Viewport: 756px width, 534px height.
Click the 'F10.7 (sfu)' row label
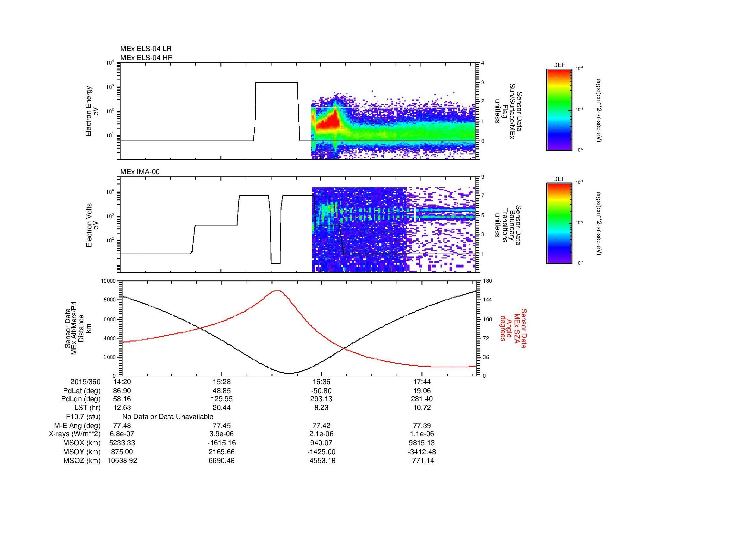tap(83, 416)
